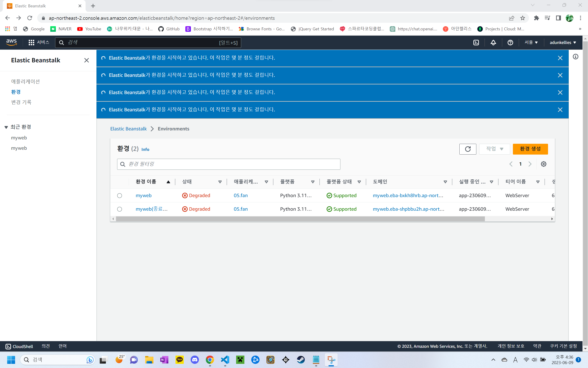Open 변경 기록 in the side navigation

(x=21, y=102)
